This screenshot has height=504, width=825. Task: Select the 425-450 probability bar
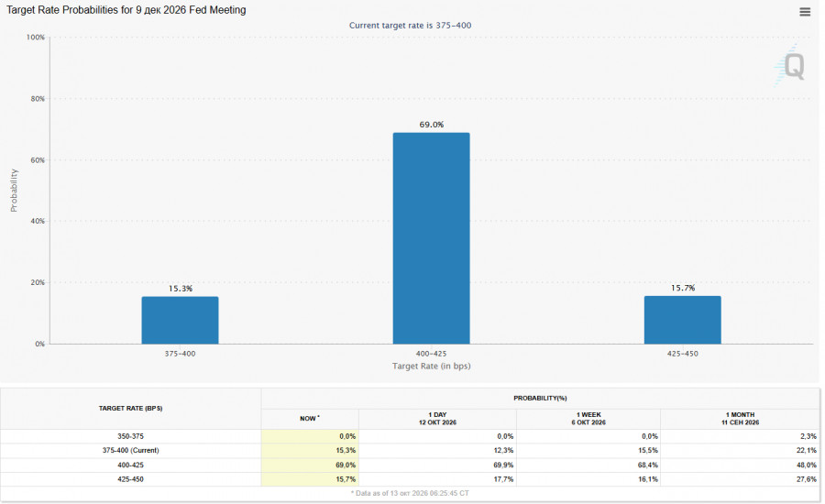[682, 320]
